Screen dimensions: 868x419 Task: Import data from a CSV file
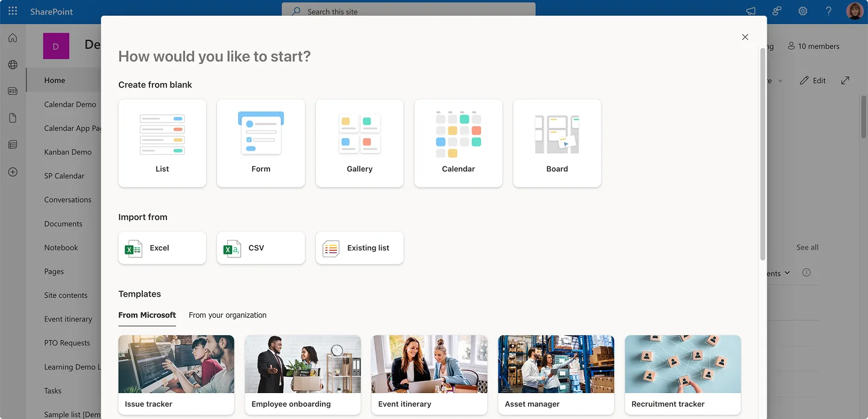260,248
